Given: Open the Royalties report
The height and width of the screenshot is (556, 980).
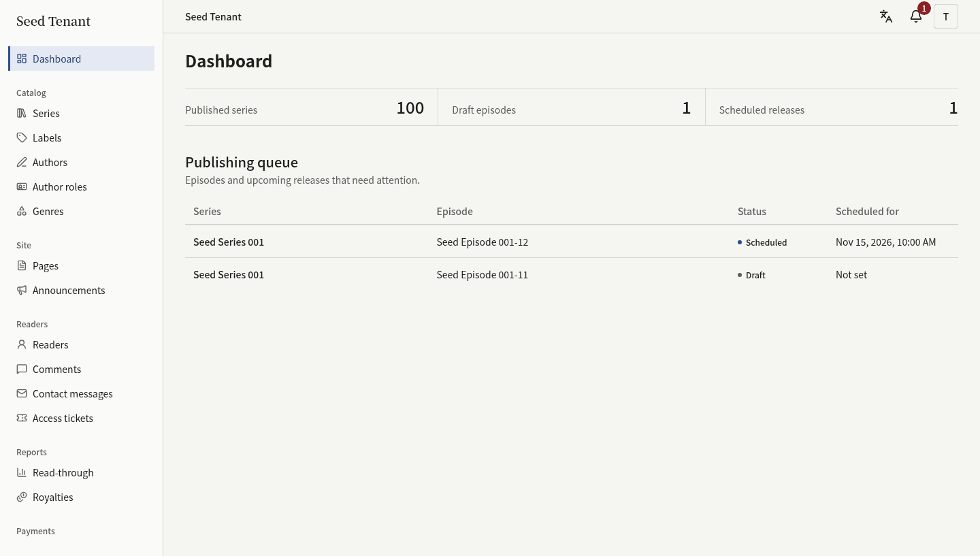Looking at the screenshot, I should click(82, 497).
